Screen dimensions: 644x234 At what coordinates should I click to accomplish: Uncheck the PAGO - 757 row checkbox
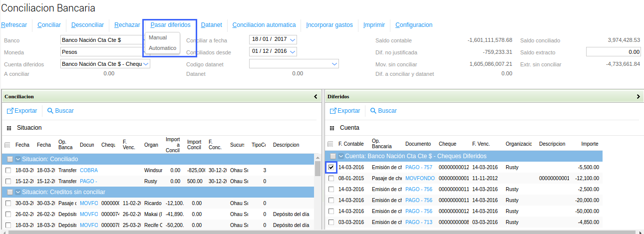tap(331, 167)
